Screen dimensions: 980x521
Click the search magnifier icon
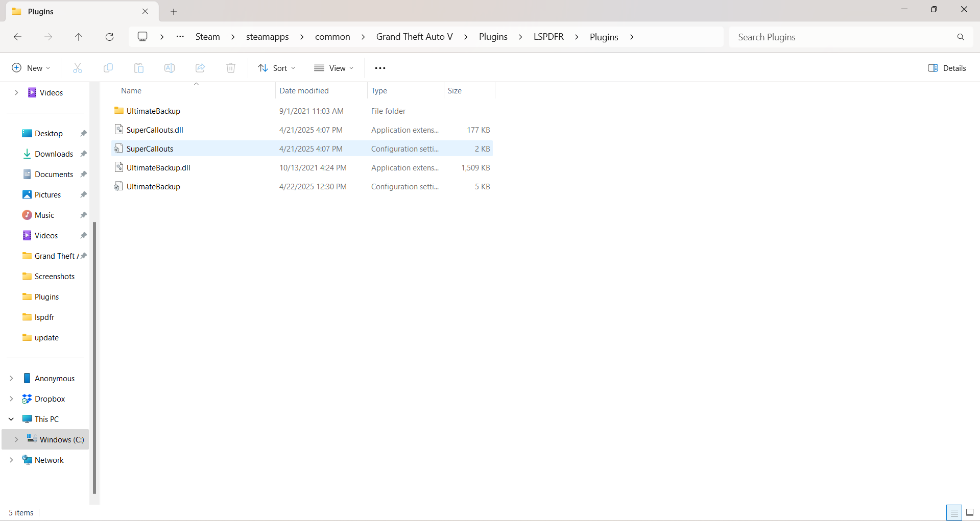(x=961, y=37)
